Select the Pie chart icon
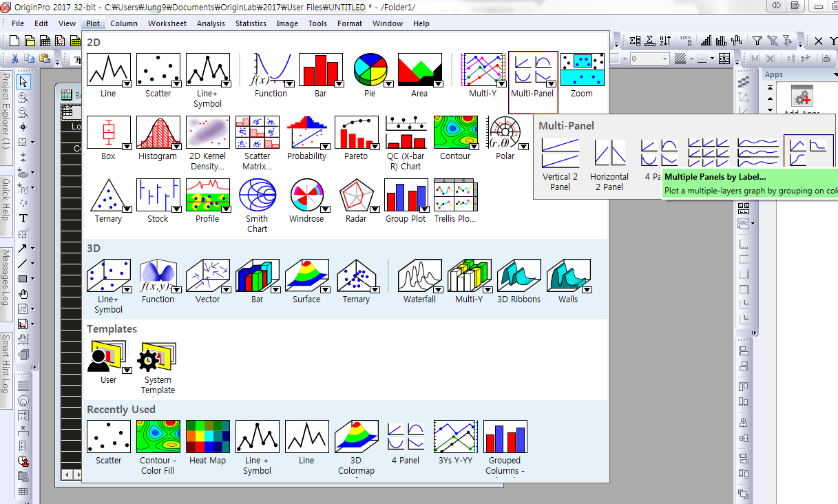The height and width of the screenshot is (504, 838). pos(370,70)
